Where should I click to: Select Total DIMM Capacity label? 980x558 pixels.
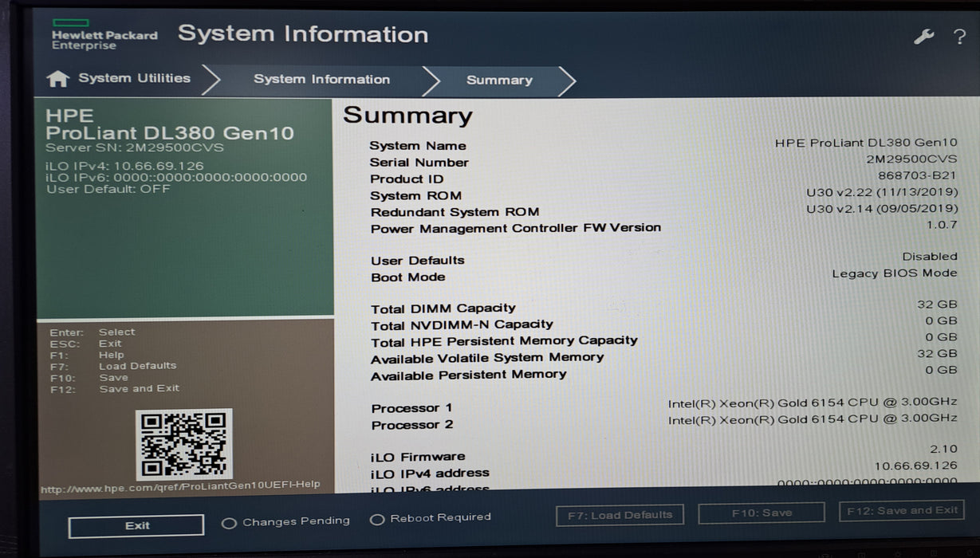pyautogui.click(x=443, y=308)
